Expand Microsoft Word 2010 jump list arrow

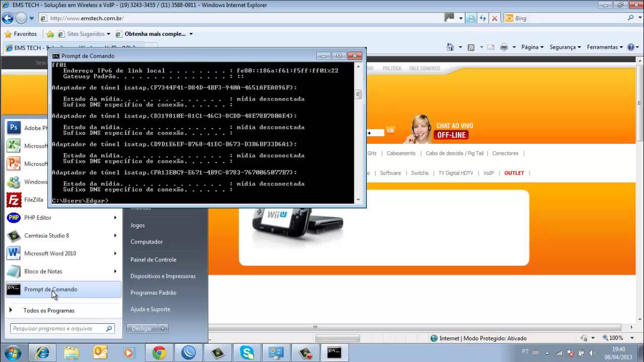click(115, 253)
